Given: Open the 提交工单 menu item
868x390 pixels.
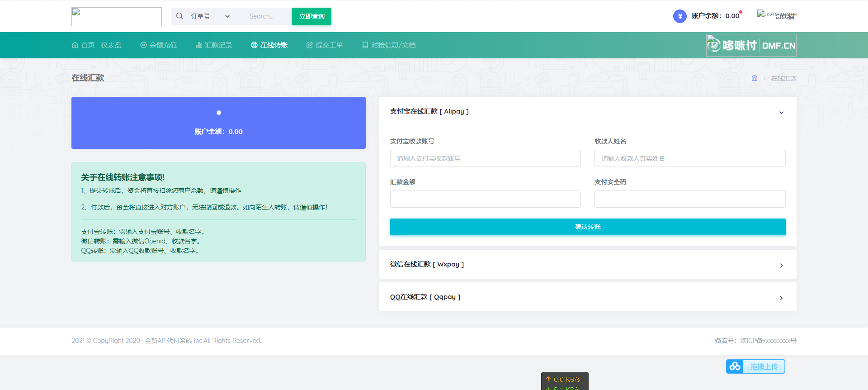Looking at the screenshot, I should point(325,45).
